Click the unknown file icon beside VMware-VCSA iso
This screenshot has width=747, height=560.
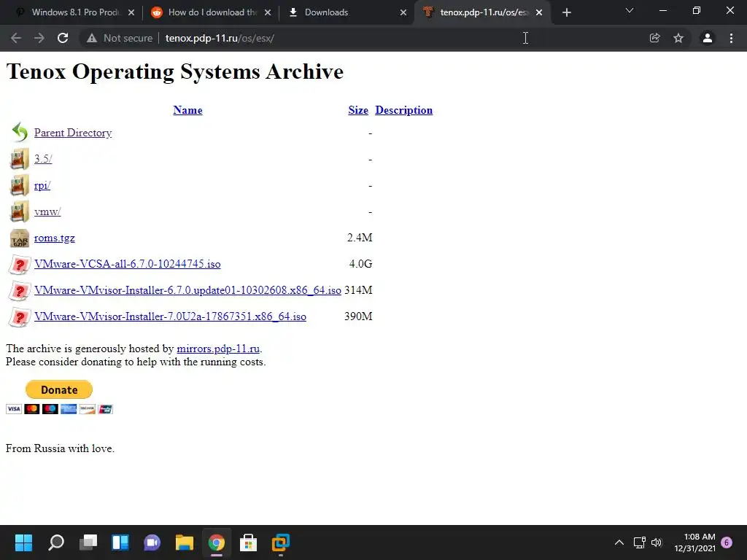tap(20, 264)
